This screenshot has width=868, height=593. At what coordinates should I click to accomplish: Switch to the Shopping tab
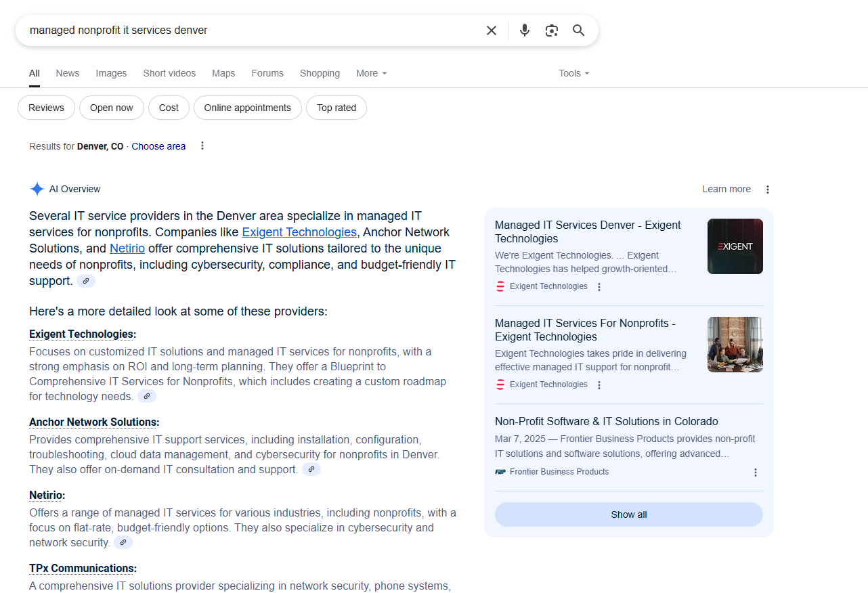(x=320, y=73)
